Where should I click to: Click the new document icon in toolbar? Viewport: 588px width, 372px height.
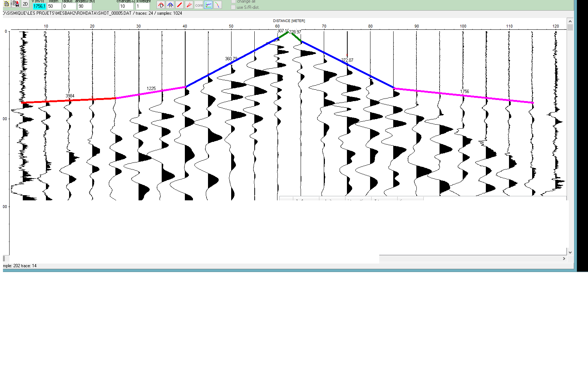[7, 4]
